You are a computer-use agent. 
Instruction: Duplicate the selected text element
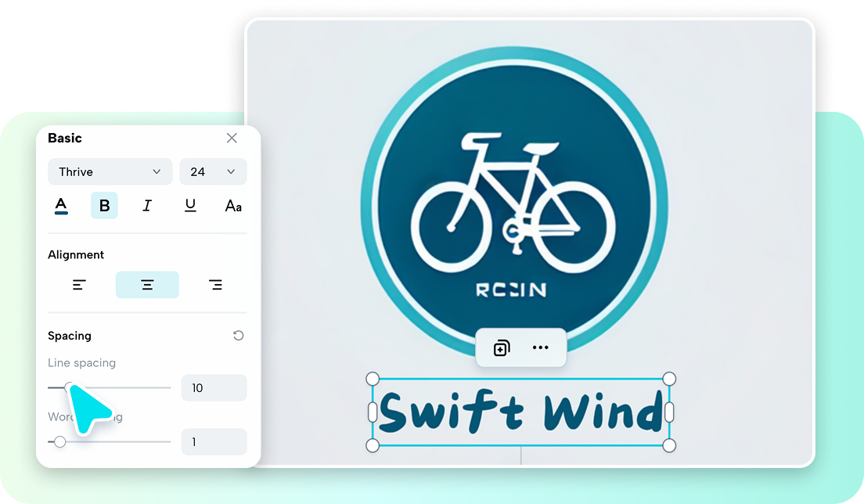502,347
